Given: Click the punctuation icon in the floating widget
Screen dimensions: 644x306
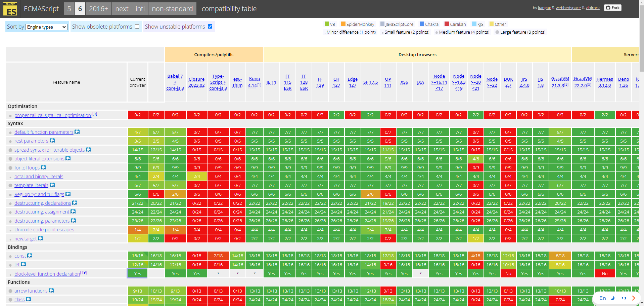Looking at the screenshot, I should point(624,298).
